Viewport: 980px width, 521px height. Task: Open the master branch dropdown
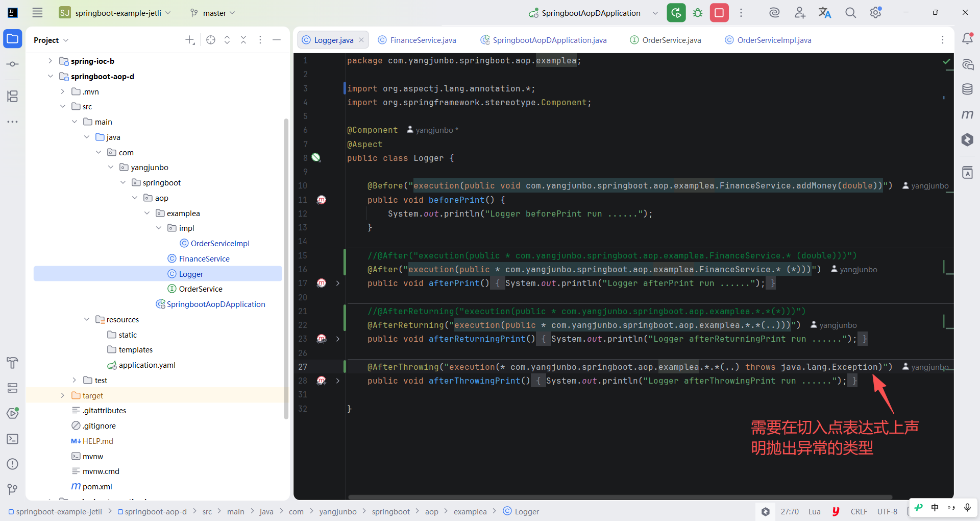pos(212,13)
